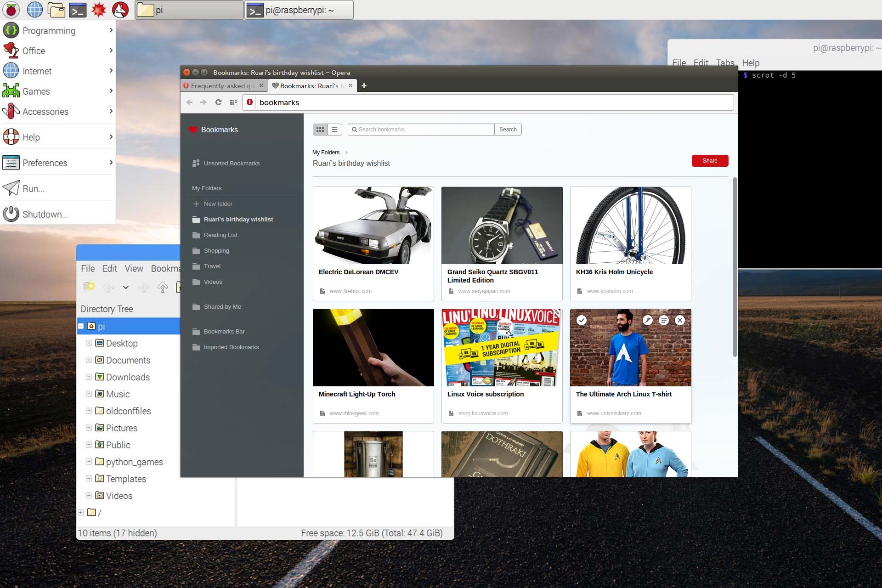Open the Bookmarks Bar folder
This screenshot has width=882, height=588.
pyautogui.click(x=218, y=332)
